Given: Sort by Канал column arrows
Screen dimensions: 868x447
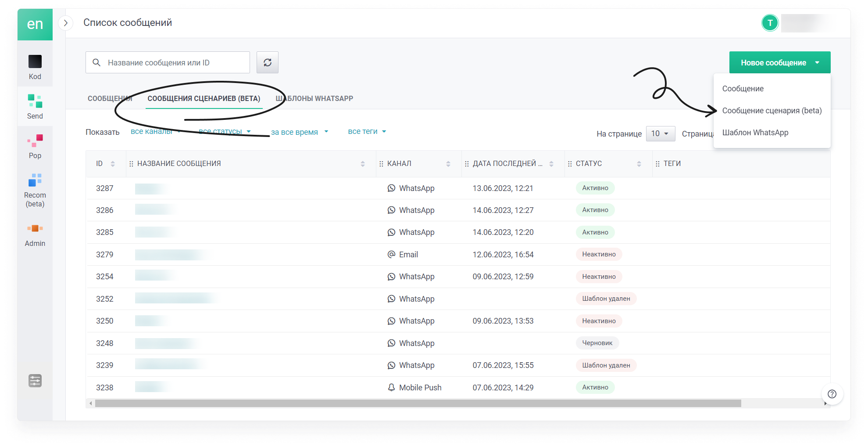Looking at the screenshot, I should (448, 164).
